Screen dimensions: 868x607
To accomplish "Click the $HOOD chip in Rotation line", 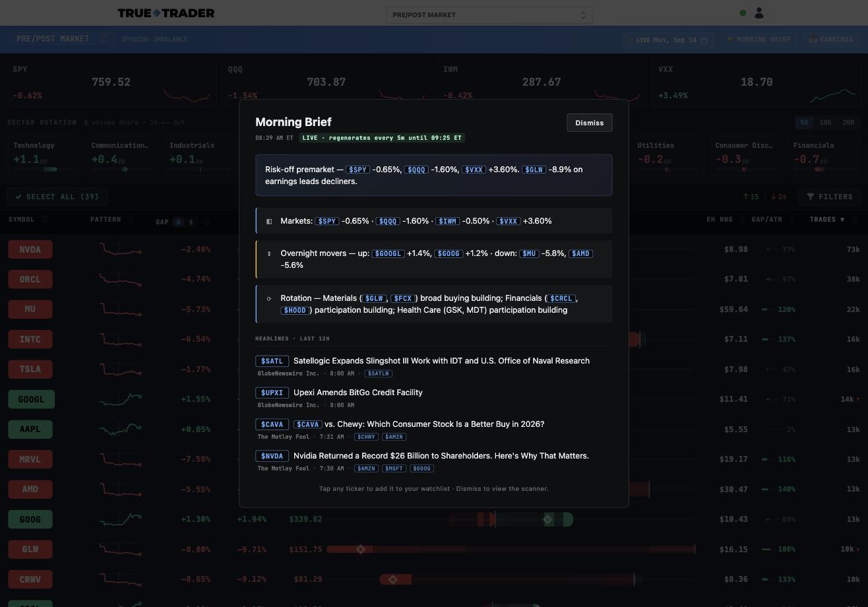I will pyautogui.click(x=295, y=310).
